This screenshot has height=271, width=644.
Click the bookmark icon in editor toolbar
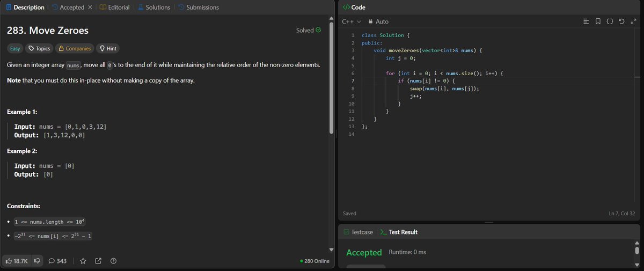(x=598, y=21)
